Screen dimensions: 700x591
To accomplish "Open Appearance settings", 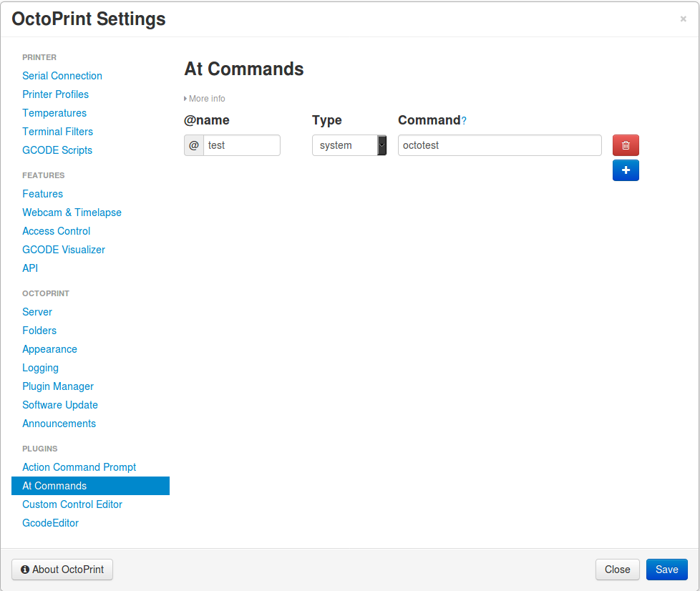I will pos(49,349).
